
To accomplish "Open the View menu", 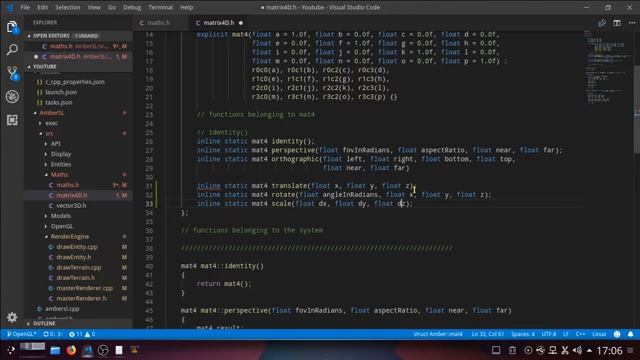I will (94, 7).
